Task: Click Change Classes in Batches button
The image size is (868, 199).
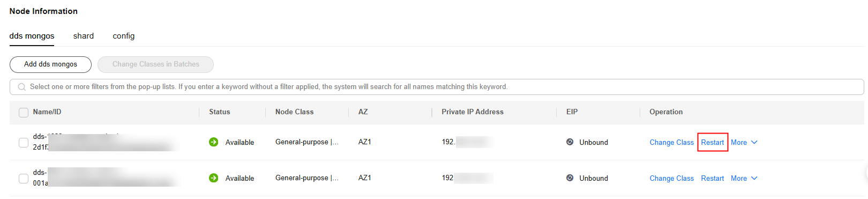Action: point(156,64)
